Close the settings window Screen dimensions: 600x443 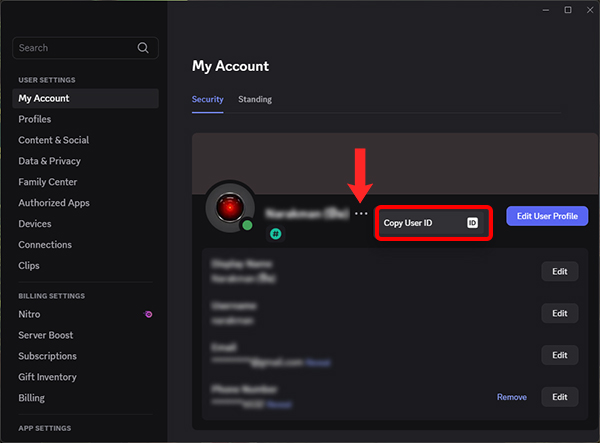(x=590, y=10)
